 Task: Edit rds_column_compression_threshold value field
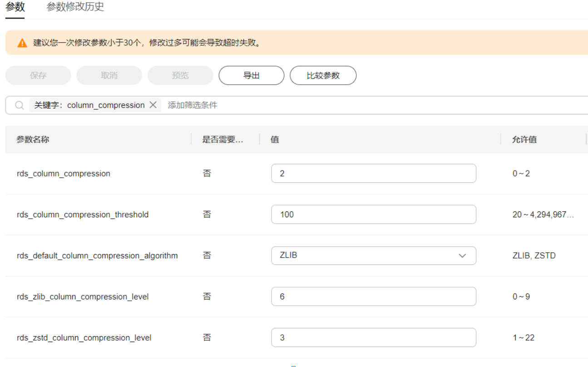click(373, 215)
